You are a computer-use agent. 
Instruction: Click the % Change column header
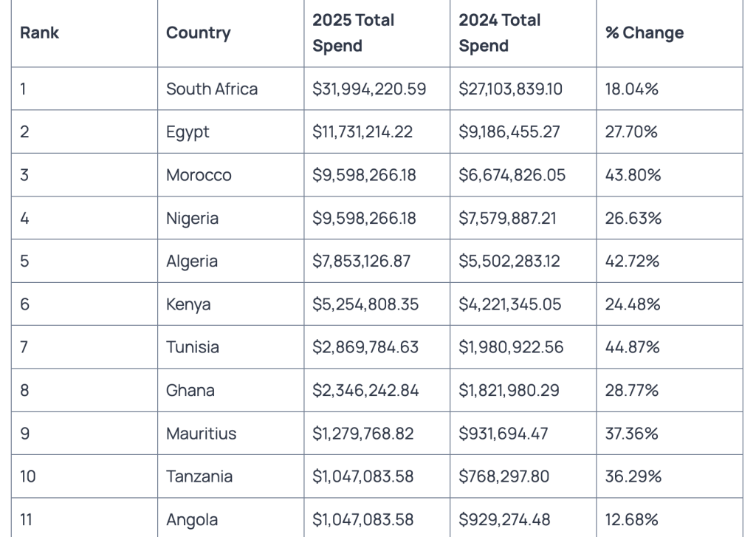click(644, 33)
